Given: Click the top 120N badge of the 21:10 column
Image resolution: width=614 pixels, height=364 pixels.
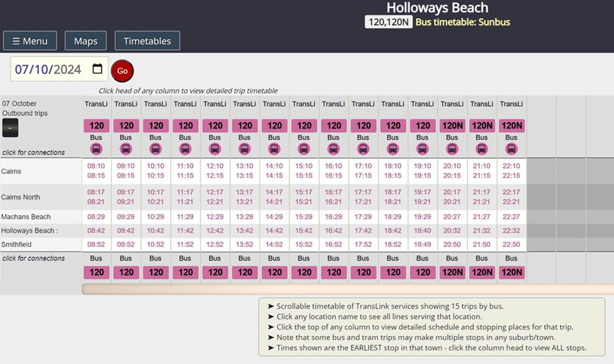Looking at the screenshot, I should (x=482, y=126).
